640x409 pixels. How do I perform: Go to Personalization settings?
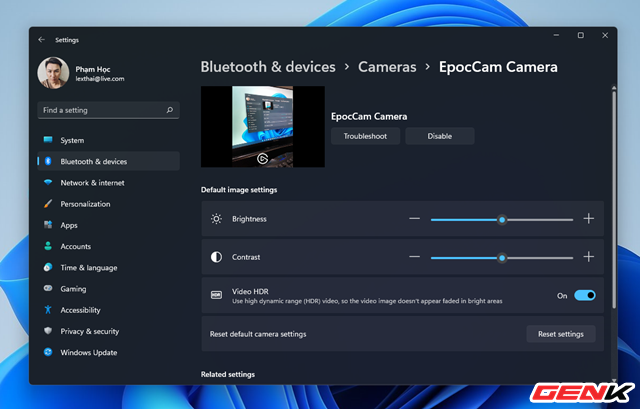point(108,204)
